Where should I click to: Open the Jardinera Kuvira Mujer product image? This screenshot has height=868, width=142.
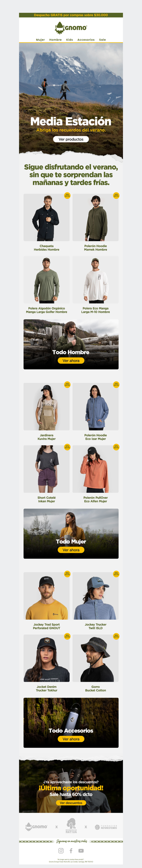(x=47, y=407)
